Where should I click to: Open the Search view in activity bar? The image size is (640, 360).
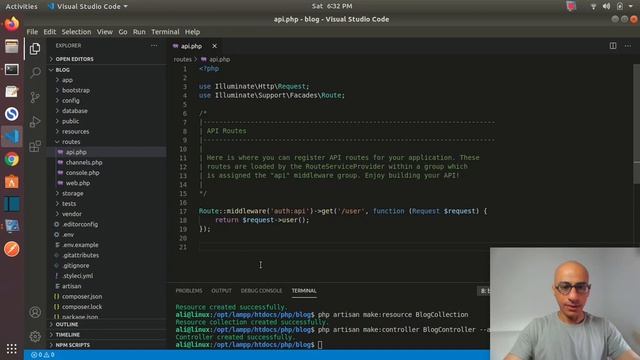(x=35, y=73)
